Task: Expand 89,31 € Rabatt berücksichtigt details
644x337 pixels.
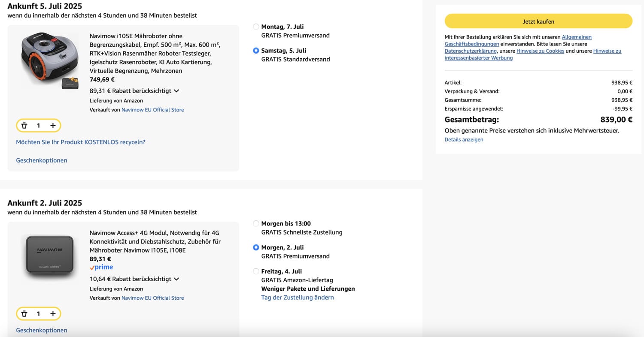Action: 176,91
